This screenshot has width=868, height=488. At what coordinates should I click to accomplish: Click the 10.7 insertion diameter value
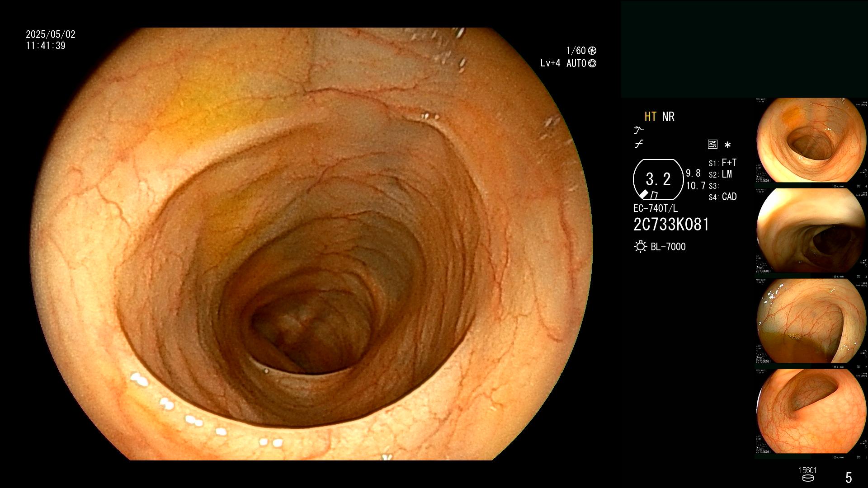696,186
